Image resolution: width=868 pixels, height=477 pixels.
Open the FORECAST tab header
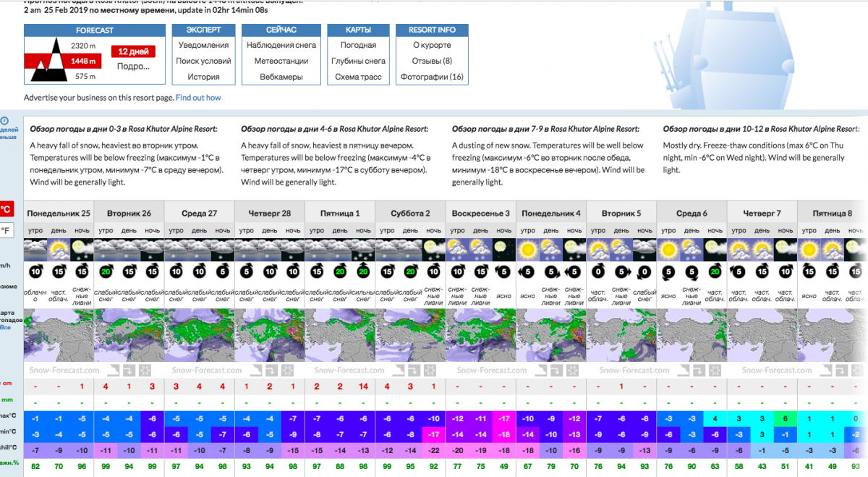coord(95,30)
